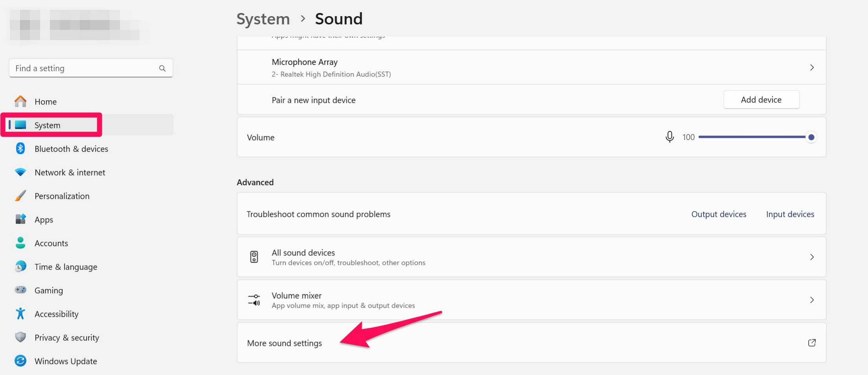Expand the Volume mixer chevron

[812, 300]
